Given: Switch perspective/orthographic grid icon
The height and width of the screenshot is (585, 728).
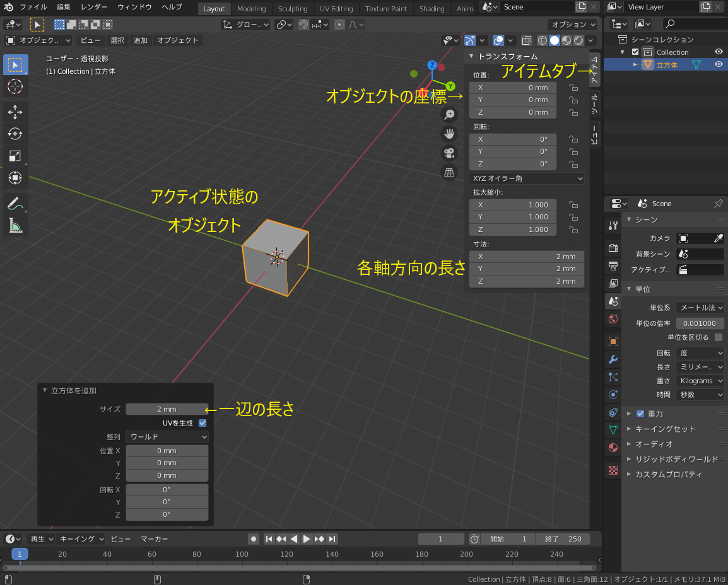Looking at the screenshot, I should [449, 172].
